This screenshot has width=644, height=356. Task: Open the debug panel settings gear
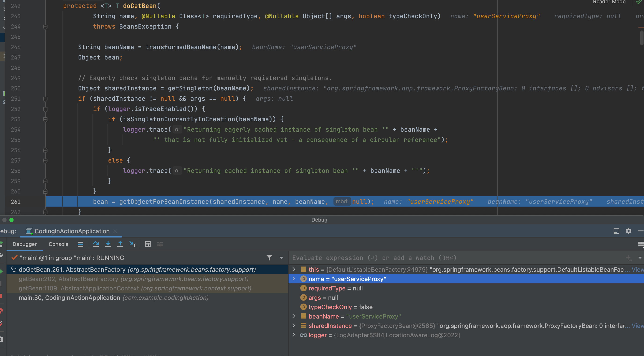click(628, 231)
